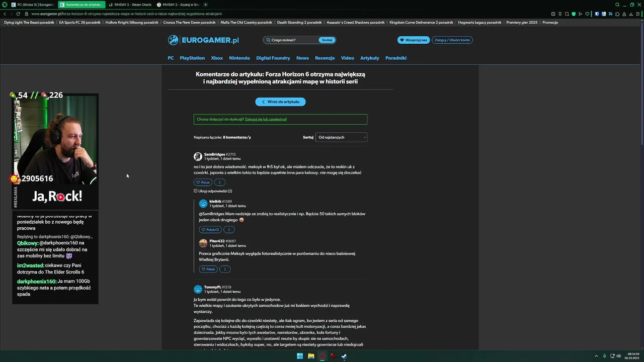The width and height of the screenshot is (644, 362).
Task: Open Easy Setup sliders icon
Action: tap(637, 14)
